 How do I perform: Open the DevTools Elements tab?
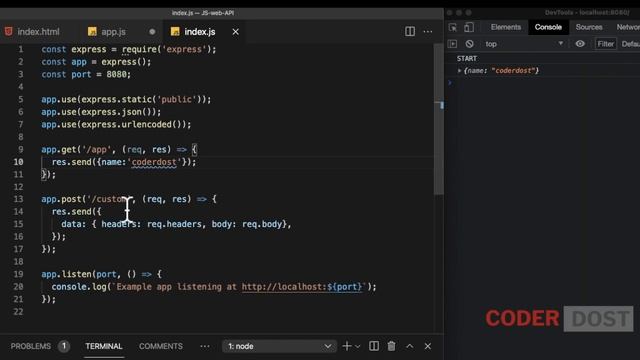pos(506,27)
